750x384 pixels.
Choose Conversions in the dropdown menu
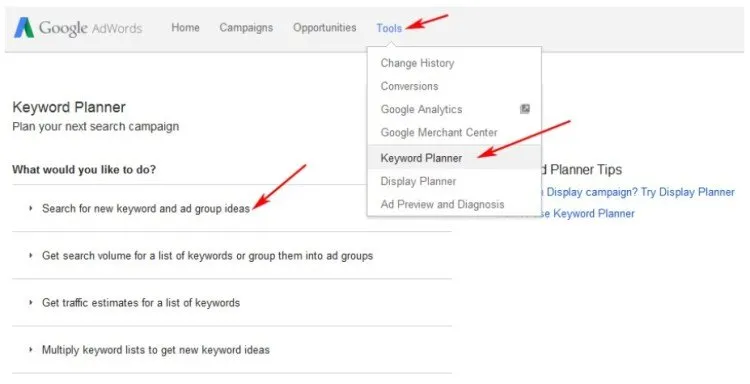[409, 86]
